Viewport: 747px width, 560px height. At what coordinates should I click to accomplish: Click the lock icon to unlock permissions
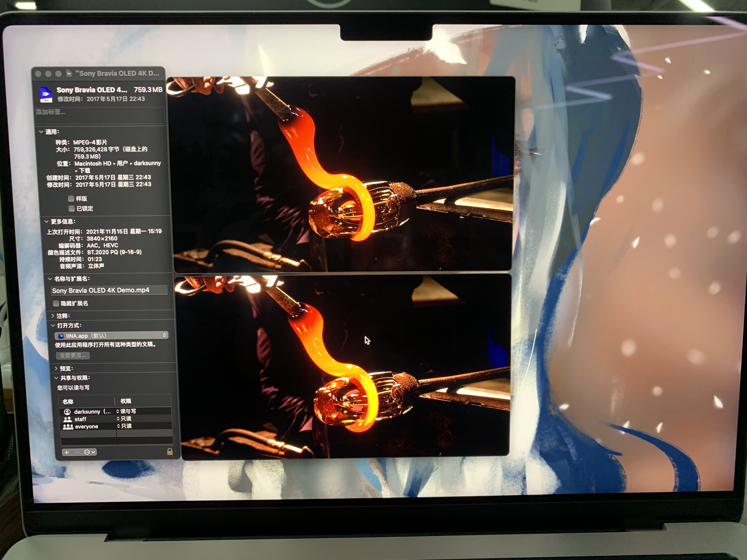coord(170,452)
